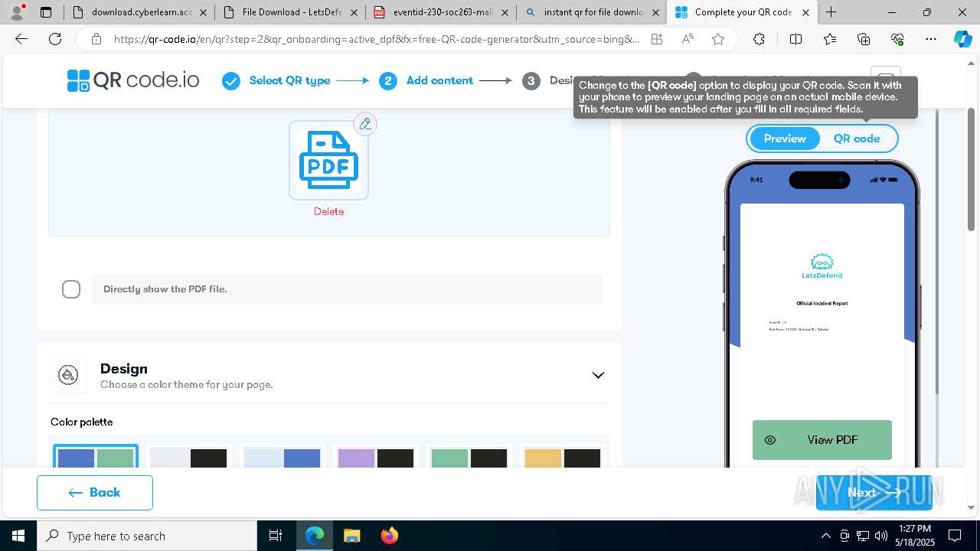Open the Edge profile icon
This screenshot has width=980, height=551.
17,12
